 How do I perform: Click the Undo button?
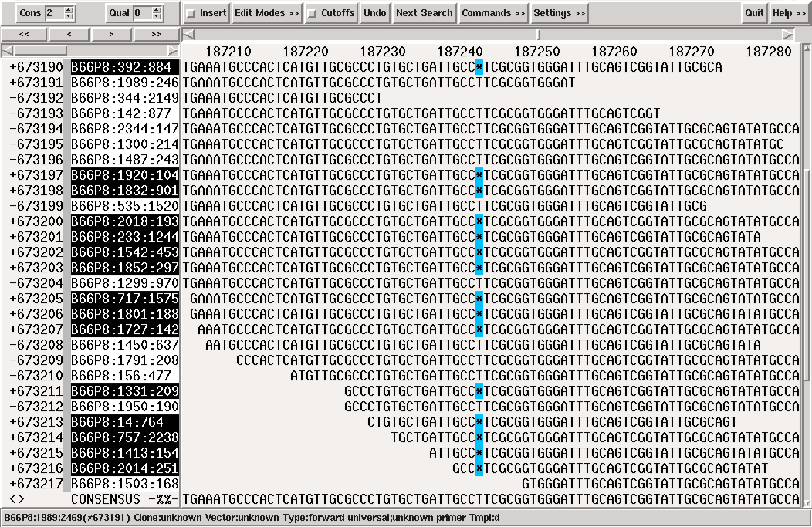point(375,13)
